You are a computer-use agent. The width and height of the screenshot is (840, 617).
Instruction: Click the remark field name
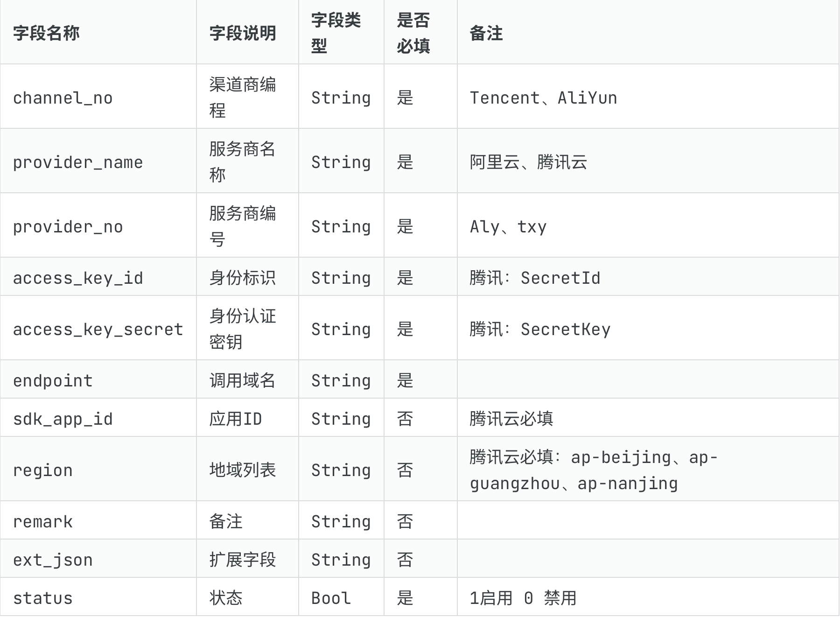43,521
